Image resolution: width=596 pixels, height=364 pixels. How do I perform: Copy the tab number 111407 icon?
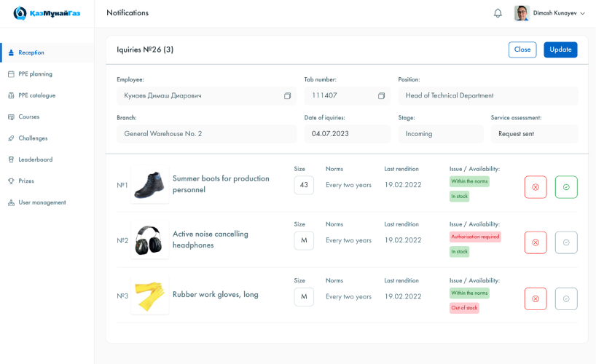381,96
